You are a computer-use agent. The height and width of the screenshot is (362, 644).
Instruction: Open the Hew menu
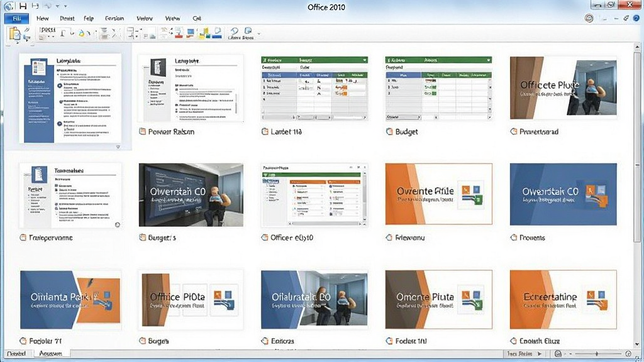(42, 18)
